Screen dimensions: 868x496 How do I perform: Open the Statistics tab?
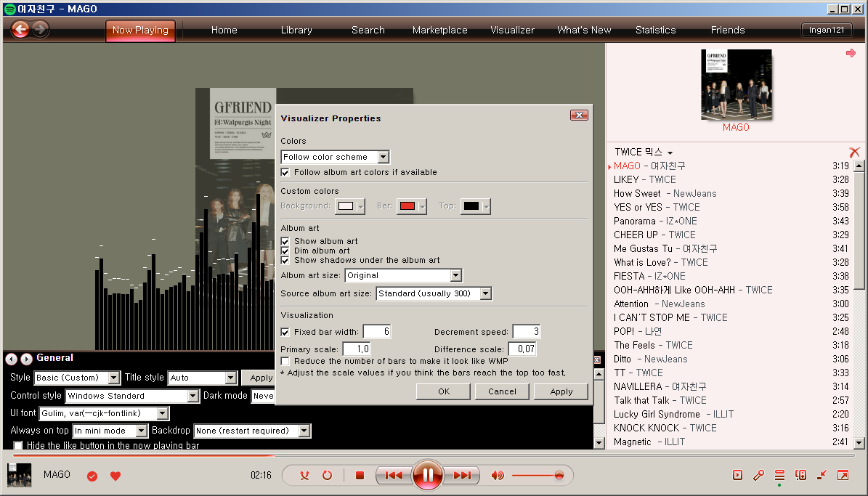tap(655, 31)
